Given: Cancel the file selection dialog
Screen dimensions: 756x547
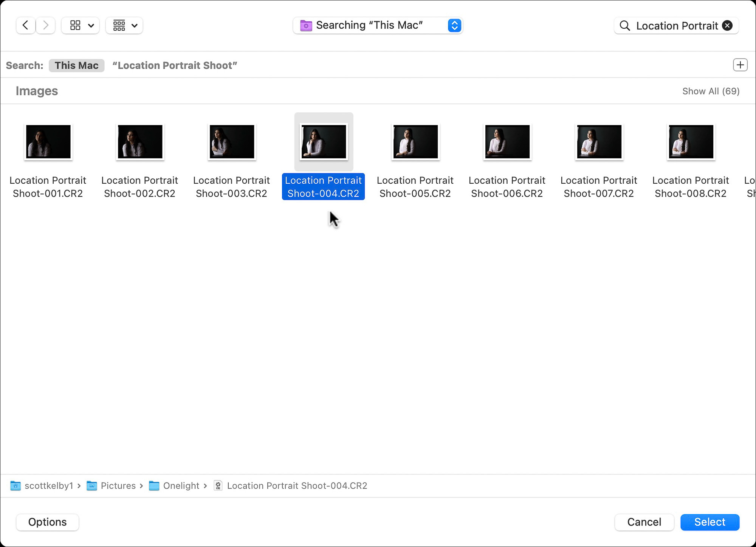Looking at the screenshot, I should 644,522.
